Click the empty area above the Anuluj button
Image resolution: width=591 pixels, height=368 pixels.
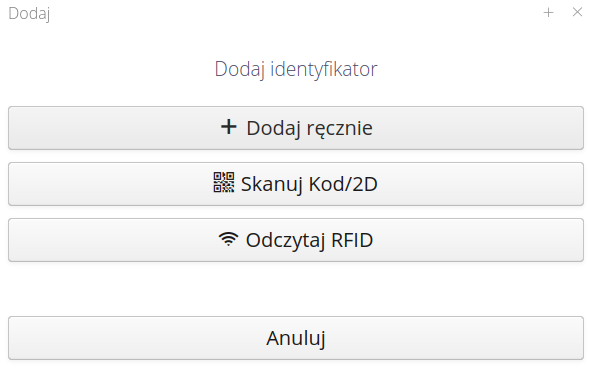click(296, 289)
